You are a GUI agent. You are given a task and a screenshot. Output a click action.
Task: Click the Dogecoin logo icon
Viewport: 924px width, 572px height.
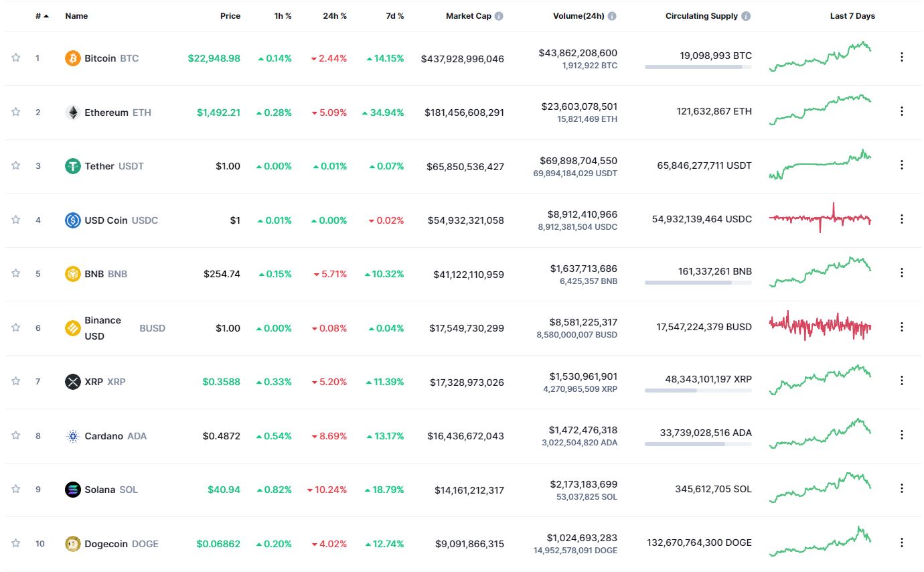click(72, 544)
